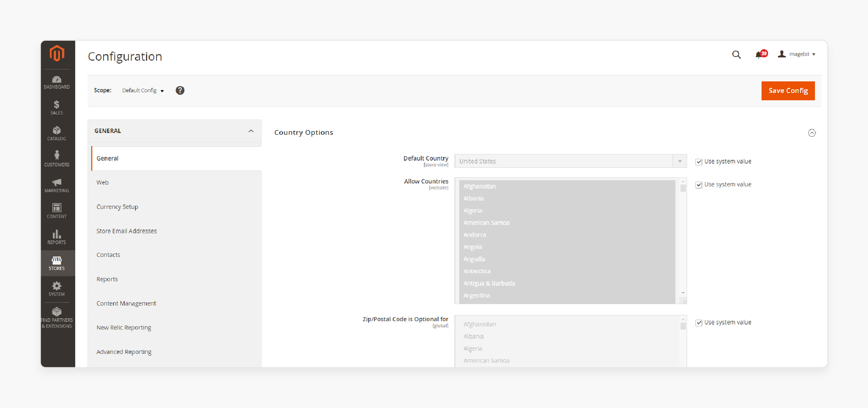Click the search icon in header
Image resolution: width=868 pixels, height=408 pixels.
point(736,54)
